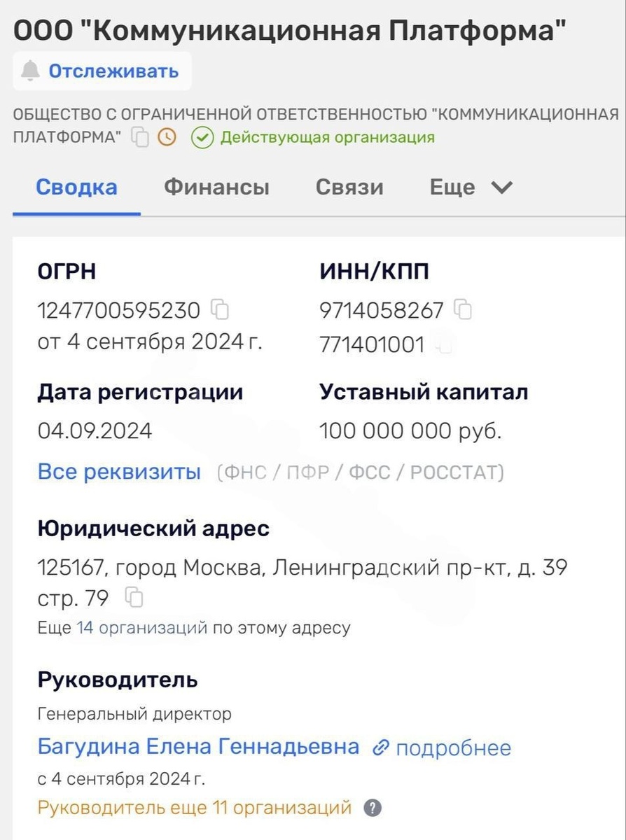Copy the КПП 771401001 via copy icon
Viewport: 626px width, 840px height.
[444, 344]
